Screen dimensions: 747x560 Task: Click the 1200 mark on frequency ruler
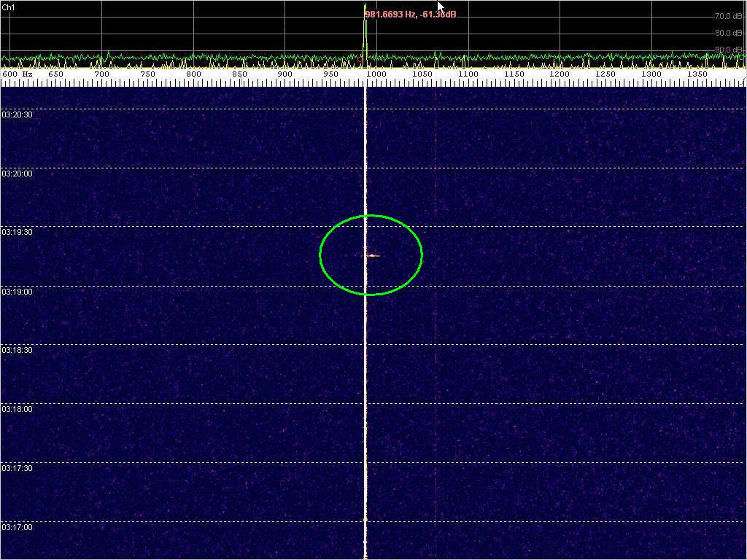tap(560, 74)
